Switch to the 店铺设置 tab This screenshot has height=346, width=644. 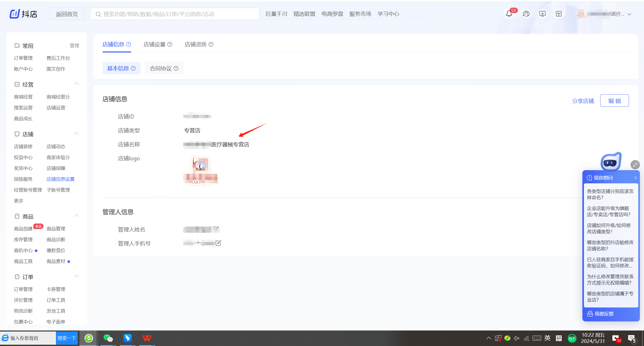point(154,44)
